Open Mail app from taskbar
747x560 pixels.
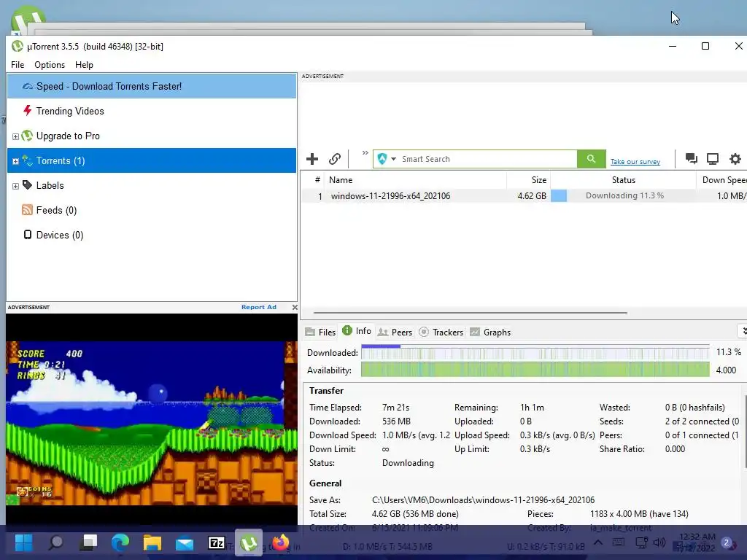click(x=185, y=542)
